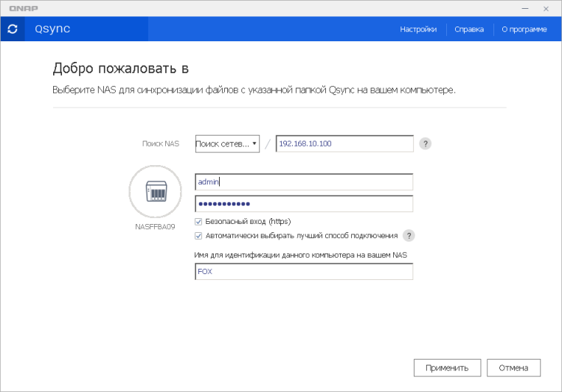
Task: Click the Отмена button
Action: click(513, 368)
